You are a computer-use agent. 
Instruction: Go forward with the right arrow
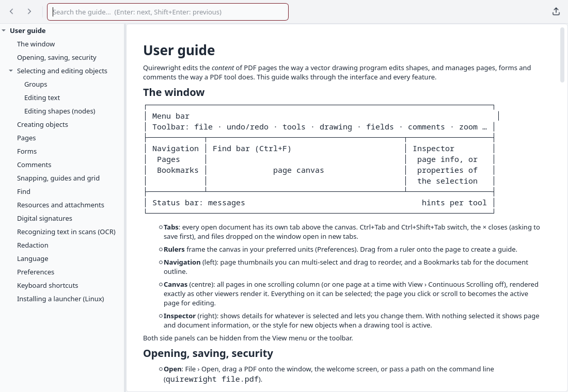(29, 11)
